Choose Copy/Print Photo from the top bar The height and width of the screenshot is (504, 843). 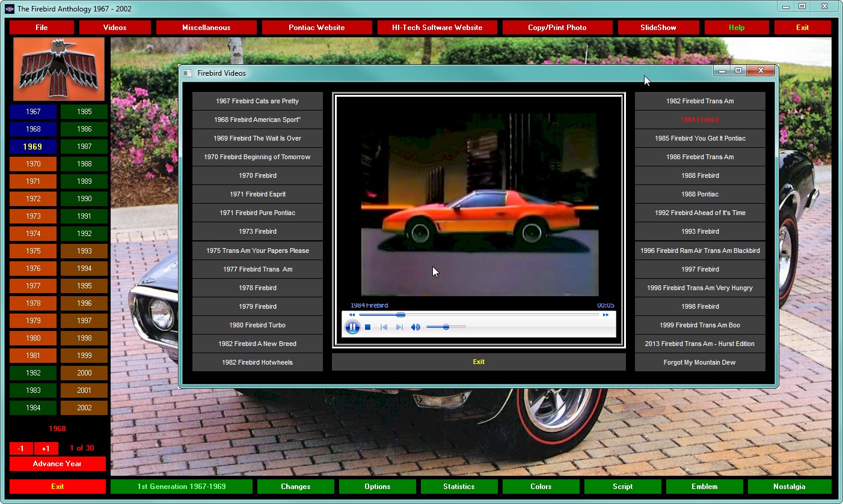point(557,28)
